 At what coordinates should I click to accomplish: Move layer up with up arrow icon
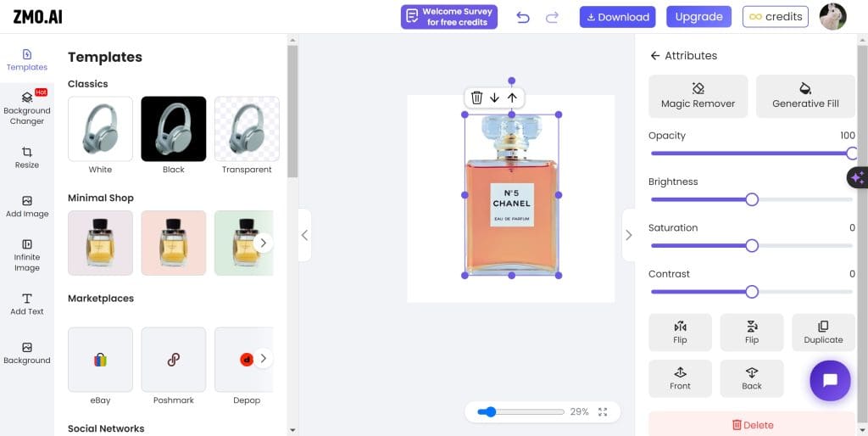[x=512, y=98]
